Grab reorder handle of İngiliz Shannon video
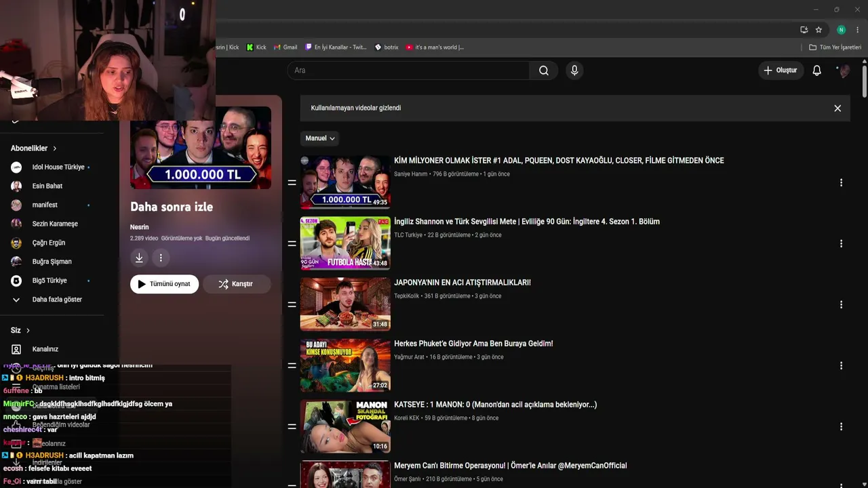 [292, 243]
